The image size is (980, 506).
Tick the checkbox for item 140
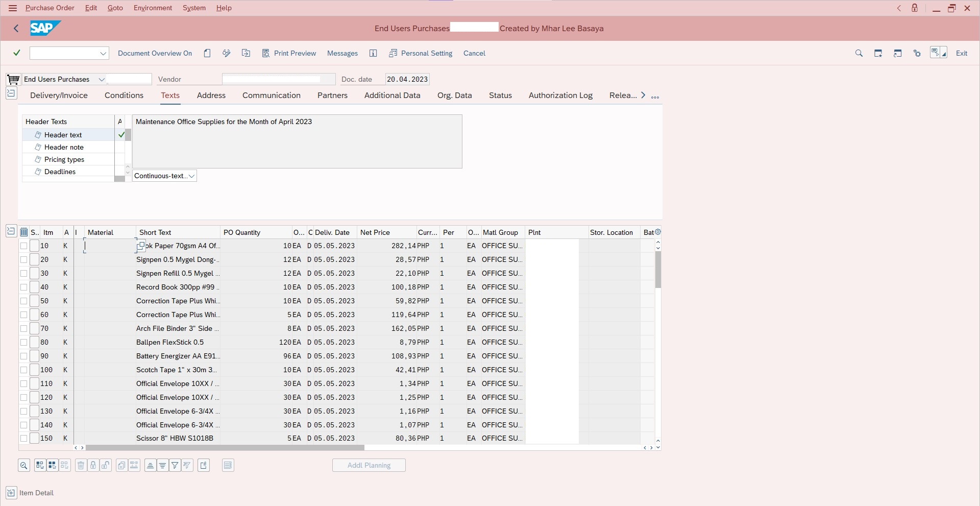click(23, 425)
